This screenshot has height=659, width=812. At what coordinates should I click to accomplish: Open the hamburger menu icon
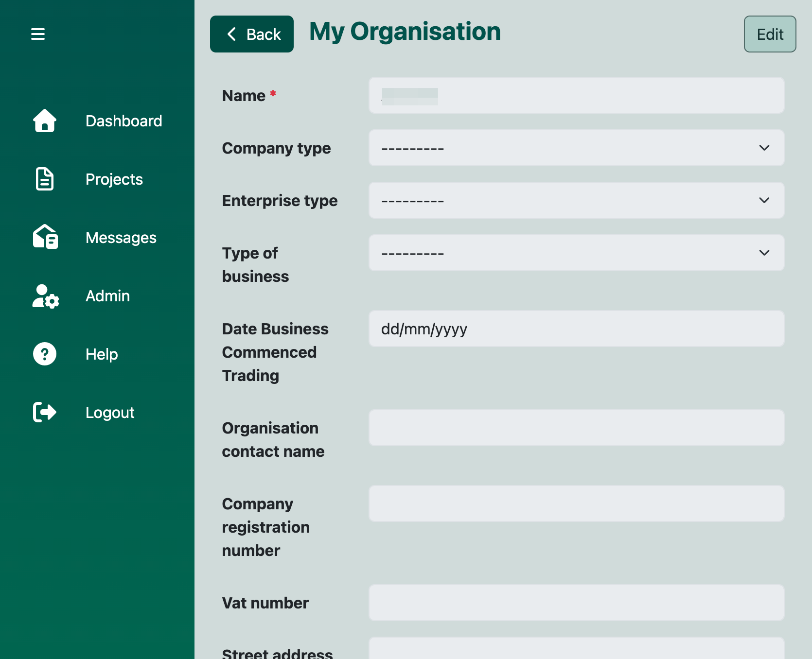click(x=38, y=34)
